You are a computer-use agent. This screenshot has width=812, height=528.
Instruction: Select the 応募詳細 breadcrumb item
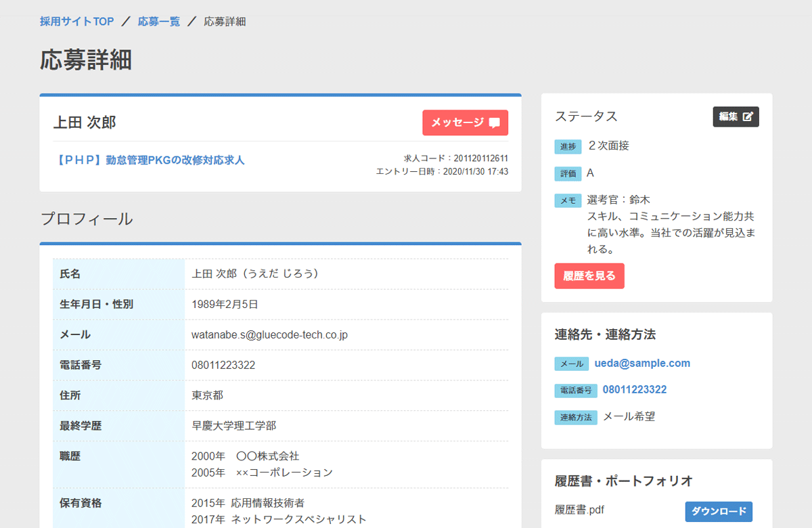tap(224, 21)
